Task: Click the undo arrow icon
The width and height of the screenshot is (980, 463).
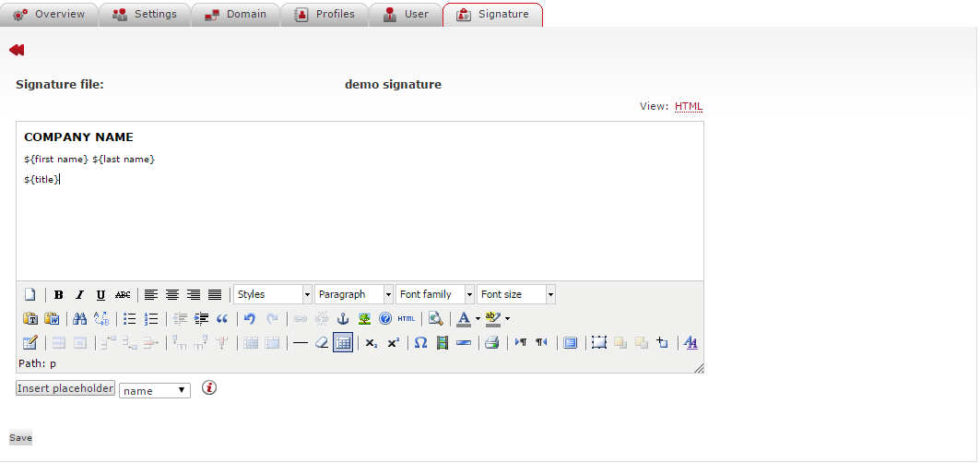Action: tap(250, 319)
